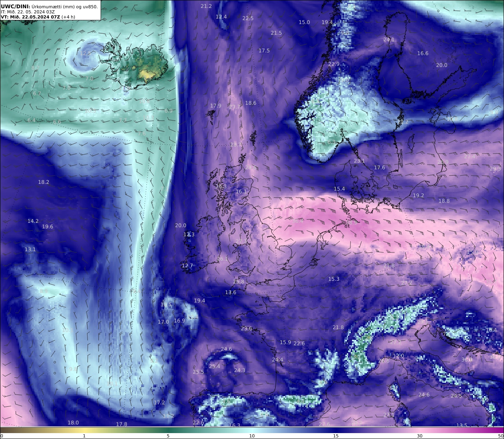This screenshot has height=439, width=504.
Task: Click the colorbar tick label 30
Action: pos(420,436)
